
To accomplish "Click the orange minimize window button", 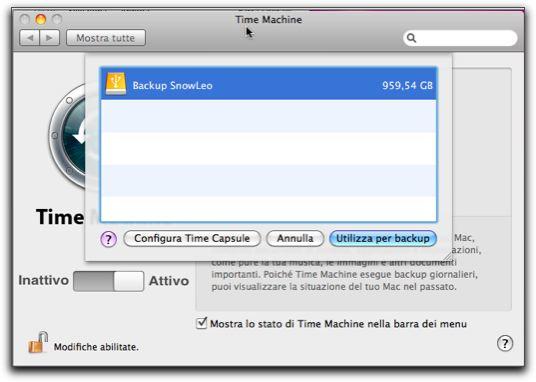I will pos(41,19).
